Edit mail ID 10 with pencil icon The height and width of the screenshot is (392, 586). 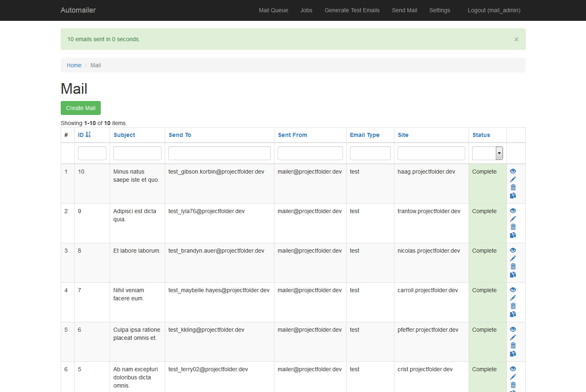coord(513,179)
